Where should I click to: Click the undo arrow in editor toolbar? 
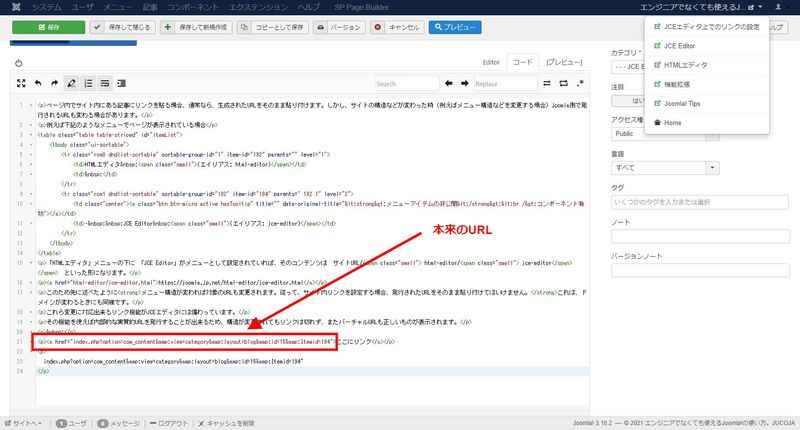[37, 84]
